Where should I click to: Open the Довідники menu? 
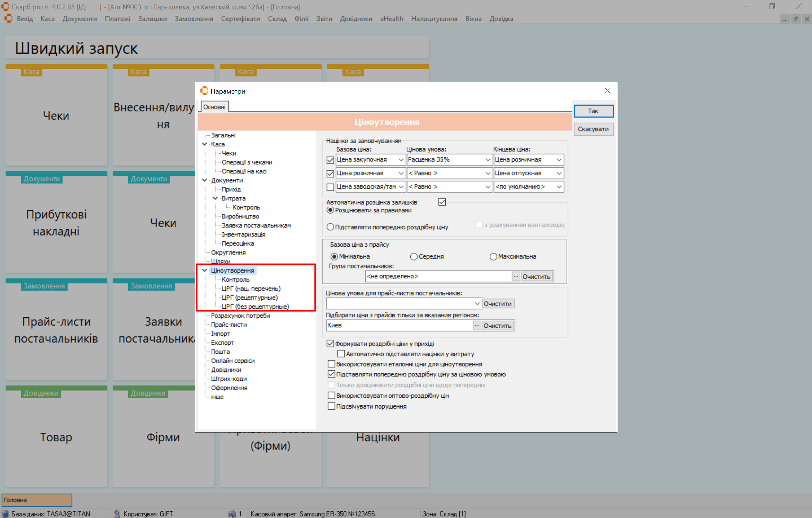point(356,19)
